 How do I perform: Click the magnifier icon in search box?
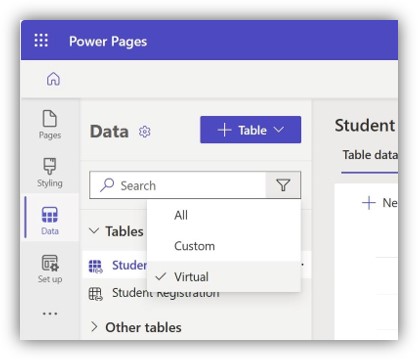[x=107, y=185]
